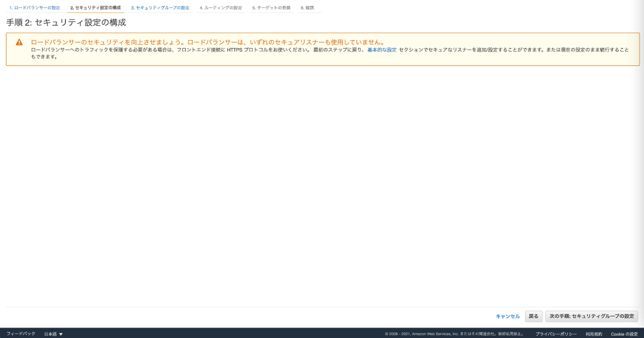
Task: Expand the 日本語 language dropdown
Action: click(53, 334)
